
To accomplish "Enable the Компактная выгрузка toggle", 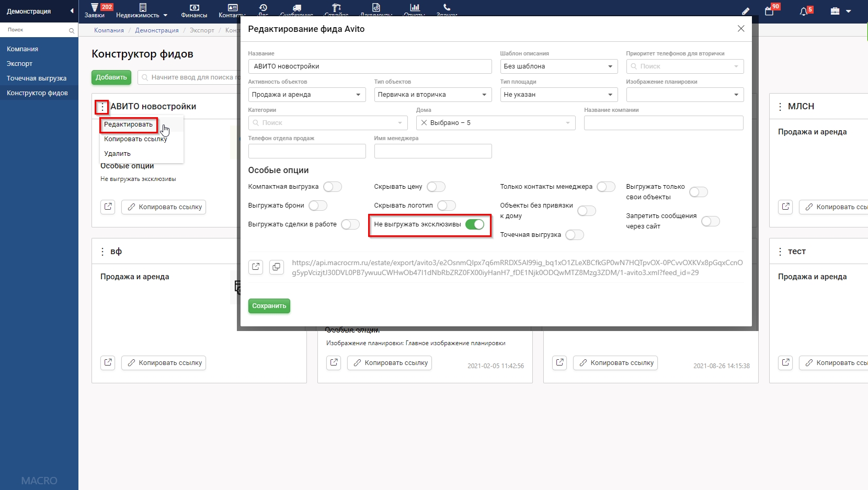I will point(332,187).
